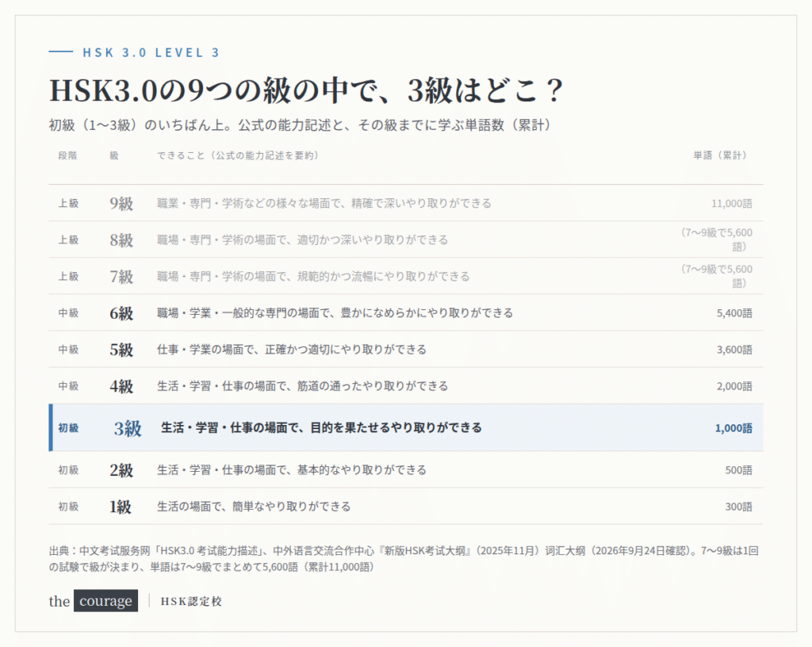This screenshot has height=647, width=812.
Task: Click the '300語' word count cell
Action: (738, 507)
